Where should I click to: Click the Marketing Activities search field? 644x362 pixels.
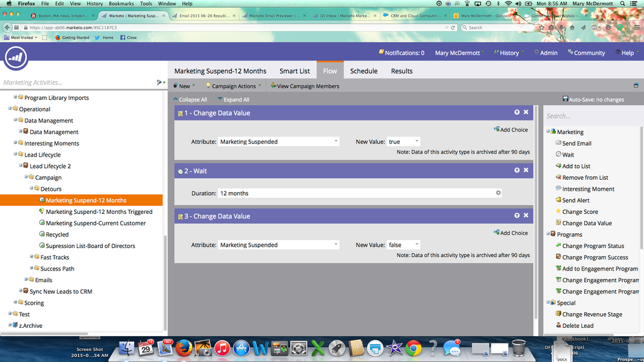pyautogui.click(x=78, y=82)
